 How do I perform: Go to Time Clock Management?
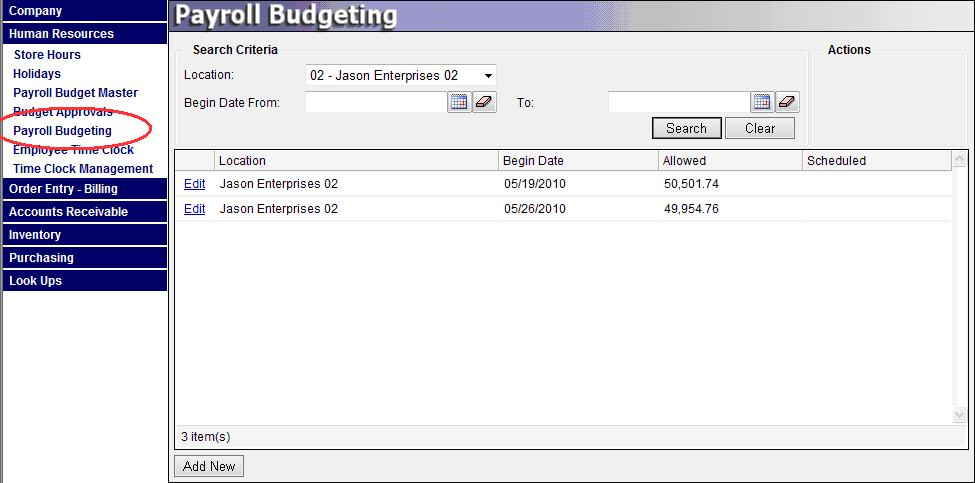83,169
